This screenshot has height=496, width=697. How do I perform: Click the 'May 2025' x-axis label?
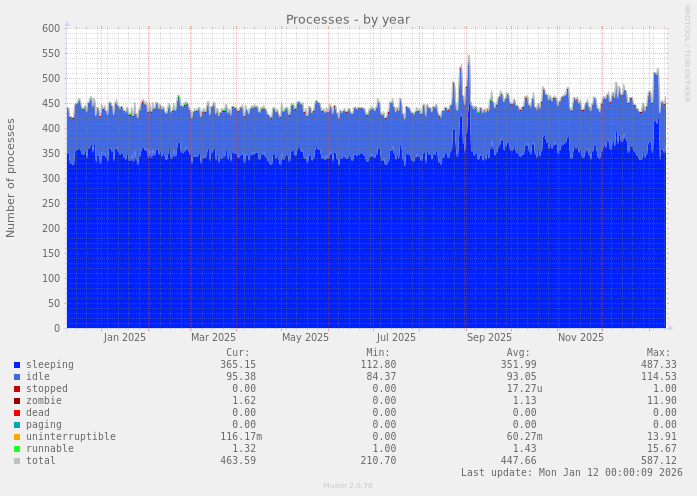[305, 338]
